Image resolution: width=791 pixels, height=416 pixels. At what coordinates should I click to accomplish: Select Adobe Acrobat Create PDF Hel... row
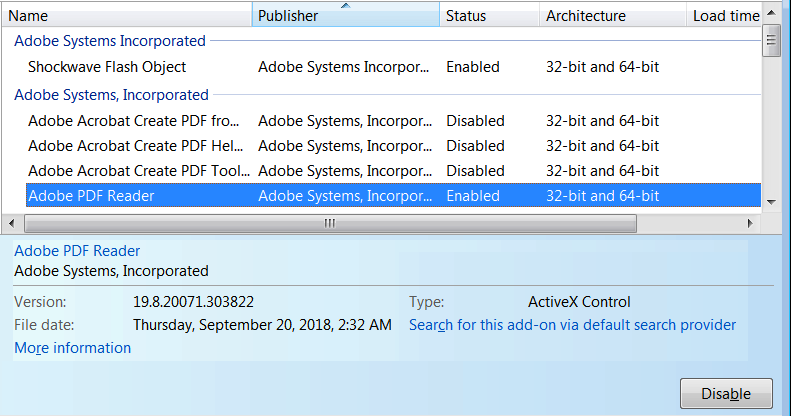[x=134, y=146]
